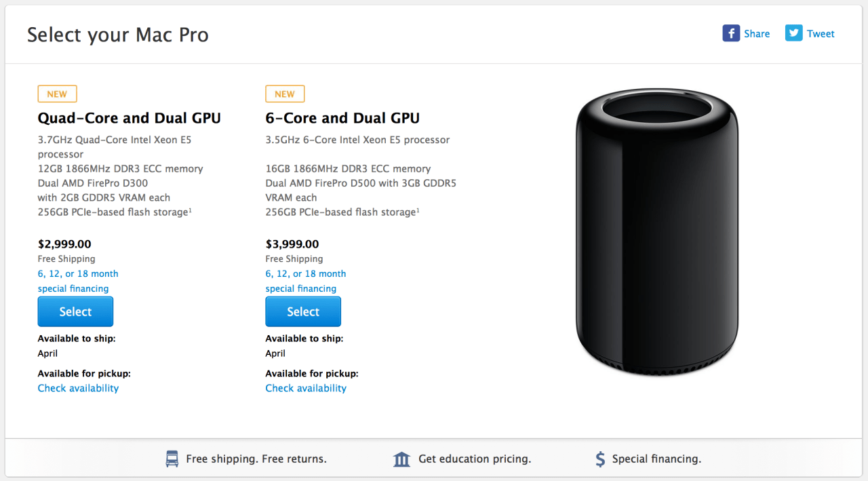
Task: Check pickup availability for 6-Core model
Action: click(306, 388)
